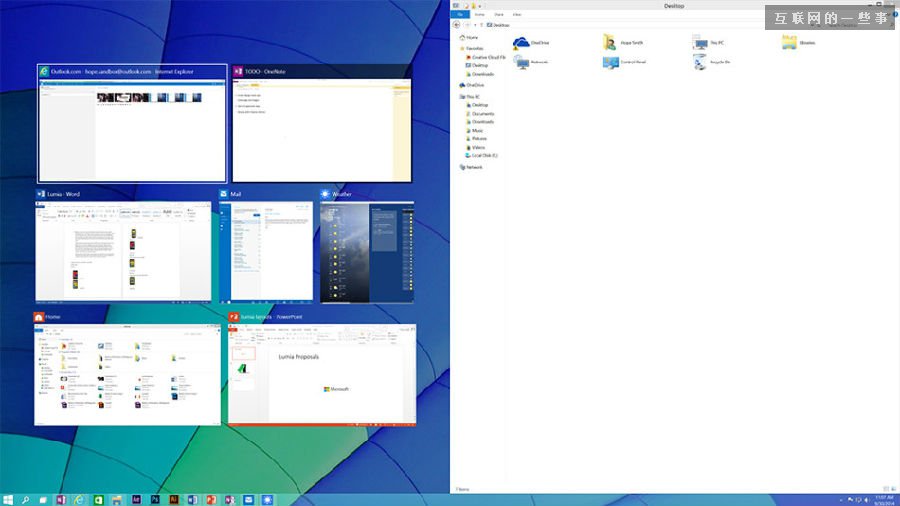Select the Outlook.com Internet Explorer window thumbnail

[x=132, y=123]
